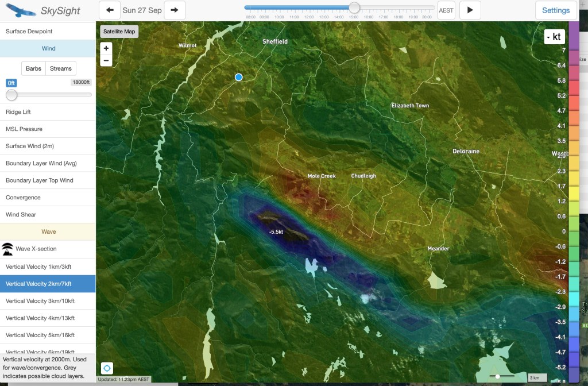Open the kt units dropdown
This screenshot has height=386, width=588.
coord(555,37)
